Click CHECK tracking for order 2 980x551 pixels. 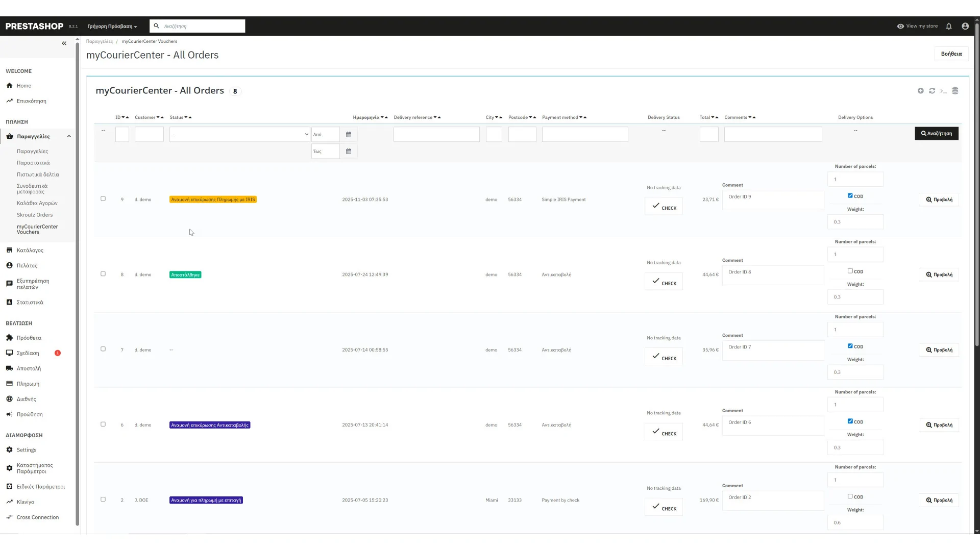pyautogui.click(x=664, y=508)
